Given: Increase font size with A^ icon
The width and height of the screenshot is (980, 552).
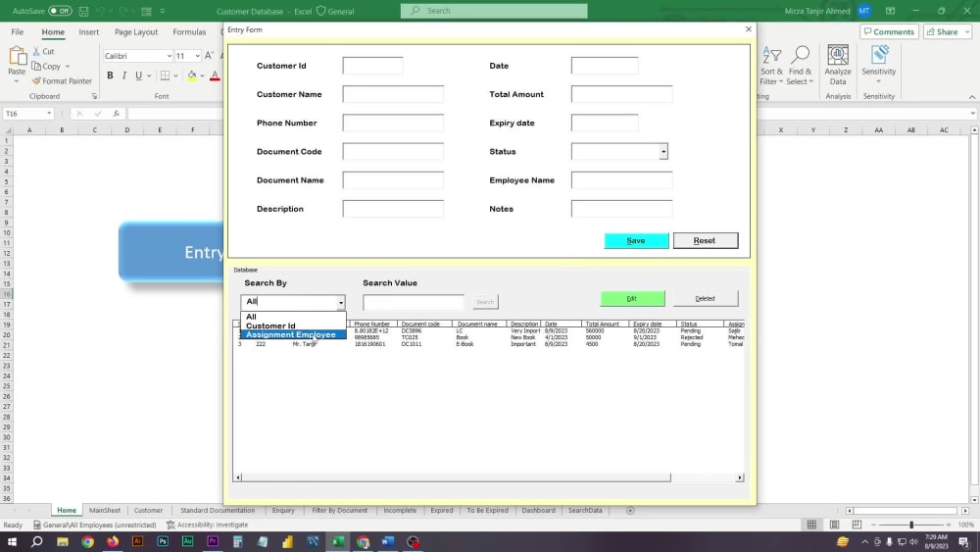Looking at the screenshot, I should coord(209,56).
